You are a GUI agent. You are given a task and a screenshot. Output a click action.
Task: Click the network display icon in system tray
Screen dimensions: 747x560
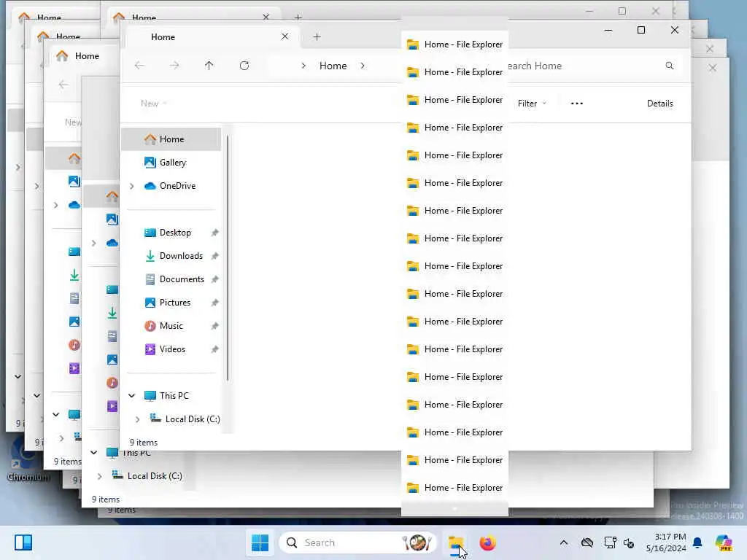610,542
